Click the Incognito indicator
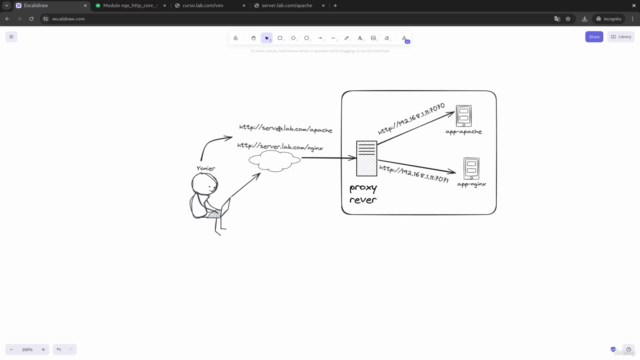Image resolution: width=640 pixels, height=360 pixels. point(609,19)
